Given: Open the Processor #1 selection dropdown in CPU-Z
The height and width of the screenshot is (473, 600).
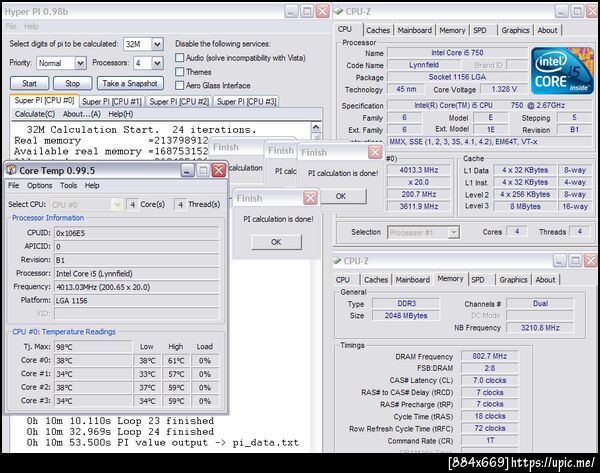Looking at the screenshot, I should pyautogui.click(x=453, y=232).
